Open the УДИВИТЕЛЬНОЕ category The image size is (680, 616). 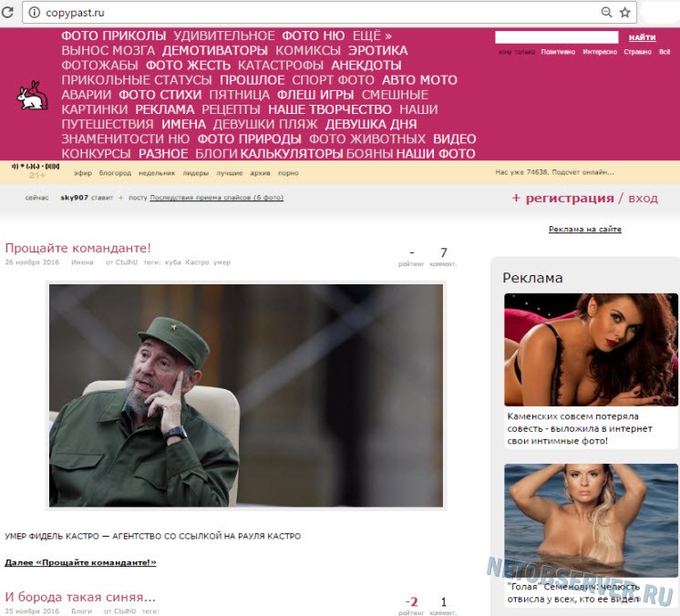224,36
